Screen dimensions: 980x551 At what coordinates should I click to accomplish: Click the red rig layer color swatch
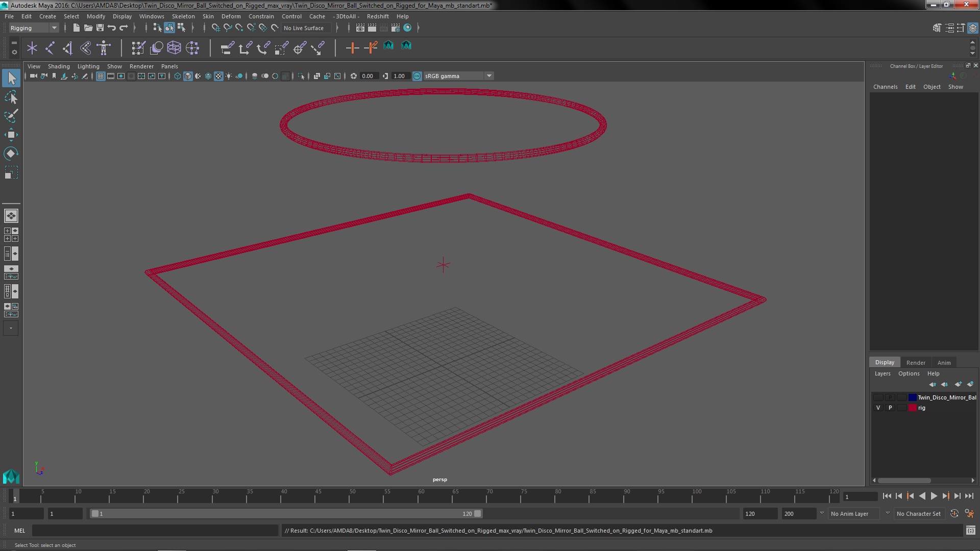click(912, 408)
